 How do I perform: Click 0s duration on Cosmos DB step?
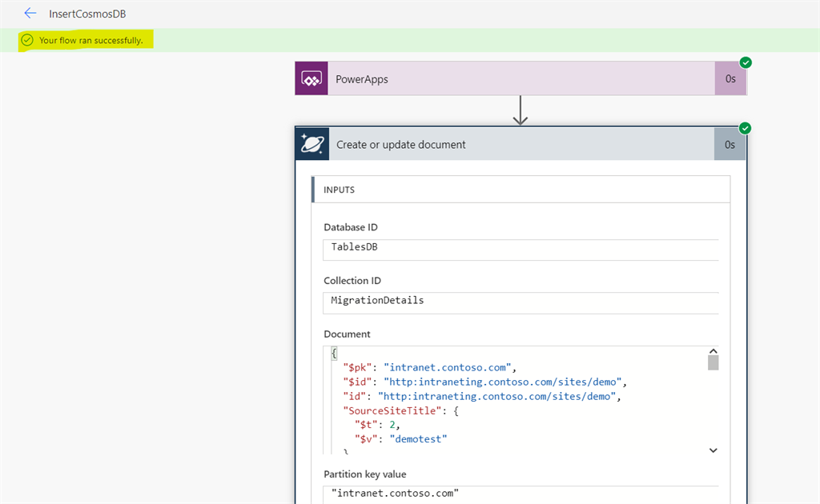[x=730, y=145]
